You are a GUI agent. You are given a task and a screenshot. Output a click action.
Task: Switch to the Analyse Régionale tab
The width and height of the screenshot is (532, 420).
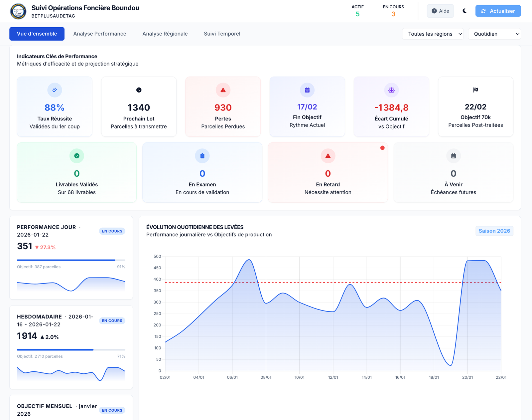pos(165,34)
